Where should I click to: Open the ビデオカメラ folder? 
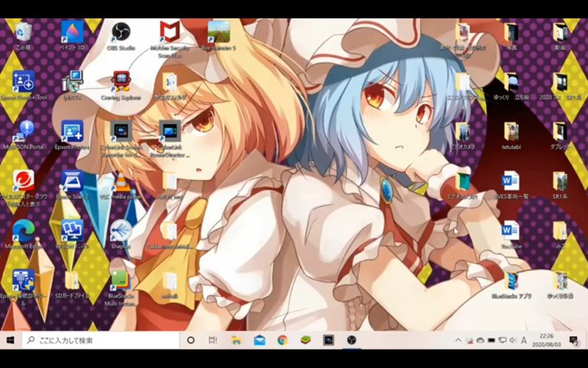(463, 132)
